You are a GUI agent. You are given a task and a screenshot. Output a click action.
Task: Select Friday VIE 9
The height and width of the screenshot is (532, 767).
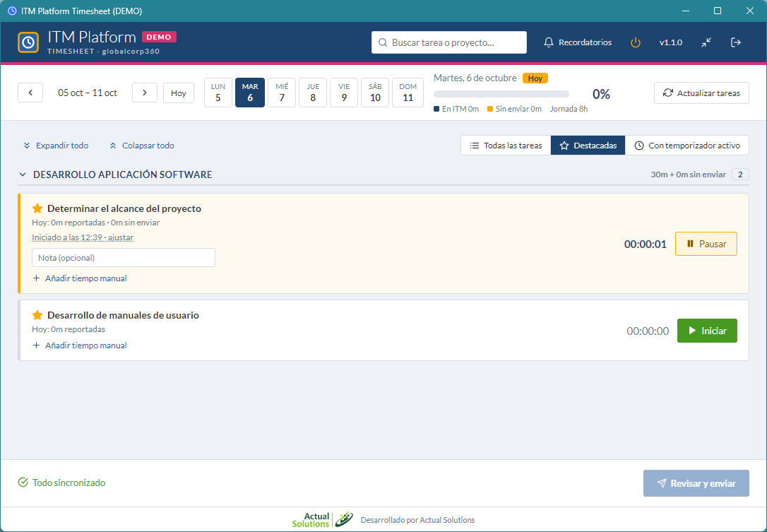click(344, 93)
